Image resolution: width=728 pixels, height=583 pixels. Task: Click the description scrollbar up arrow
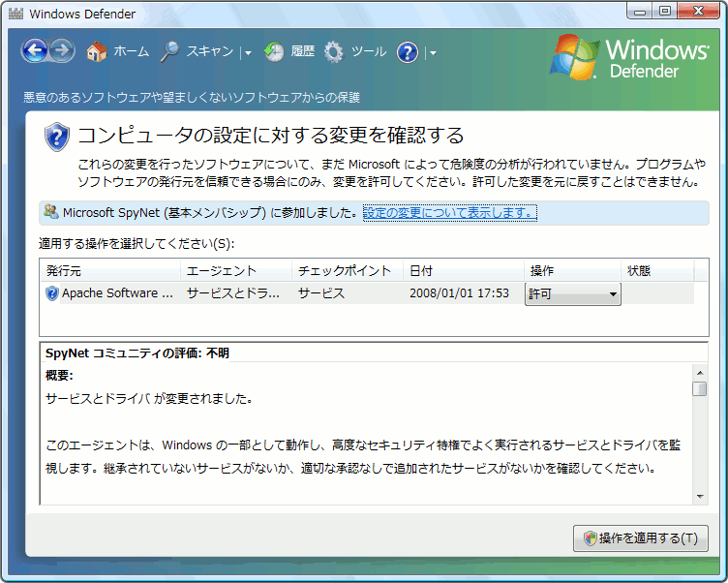(700, 373)
